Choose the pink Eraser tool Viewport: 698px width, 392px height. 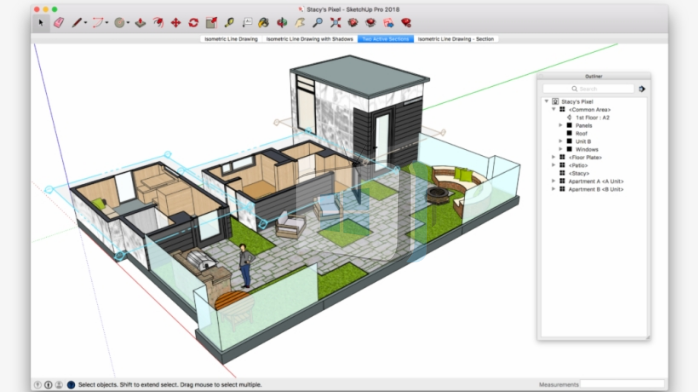[x=58, y=23]
